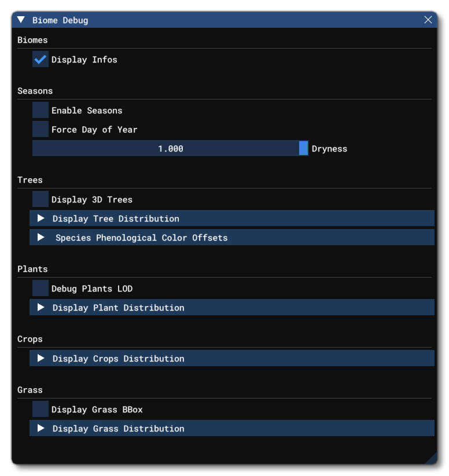
Task: Click the Display Crops Distribution header label
Action: [x=119, y=359]
